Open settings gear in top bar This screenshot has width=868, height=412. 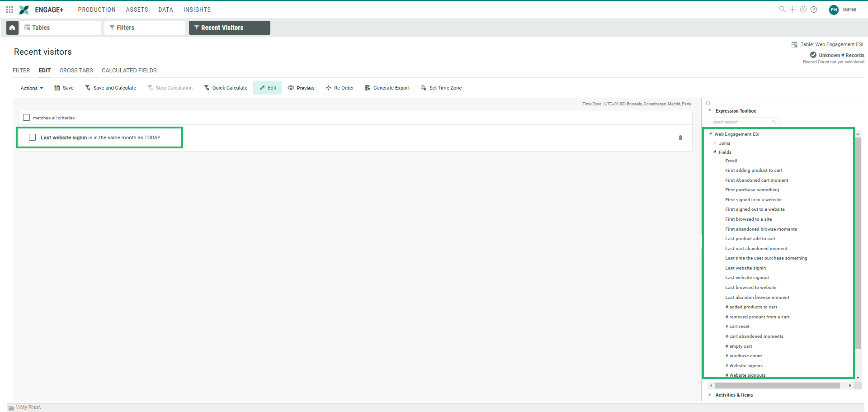803,9
